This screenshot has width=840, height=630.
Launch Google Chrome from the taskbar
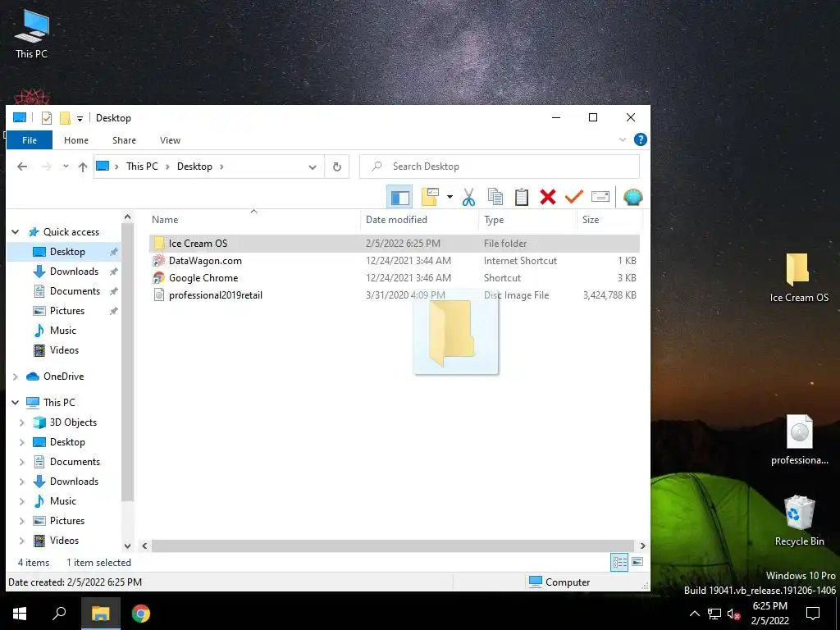tap(141, 614)
